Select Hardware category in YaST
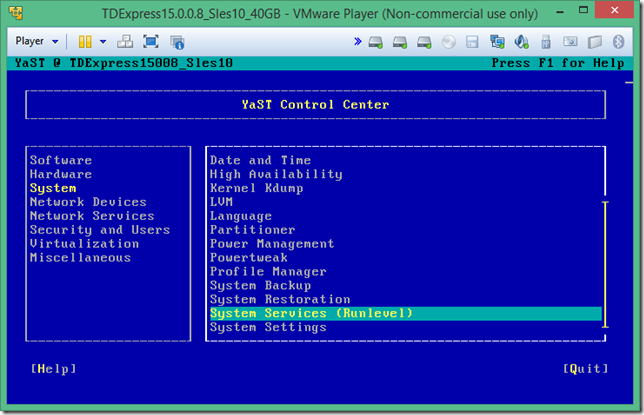The height and width of the screenshot is (415, 644). click(x=61, y=174)
